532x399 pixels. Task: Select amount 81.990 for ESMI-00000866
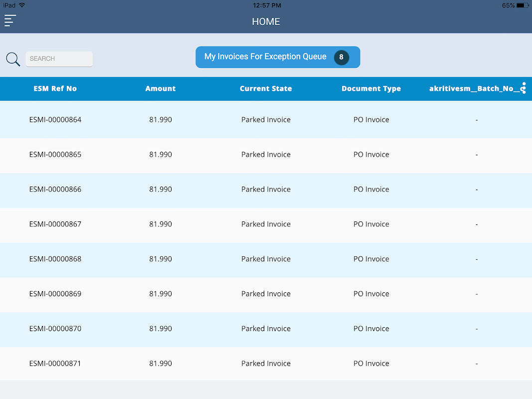[161, 190]
